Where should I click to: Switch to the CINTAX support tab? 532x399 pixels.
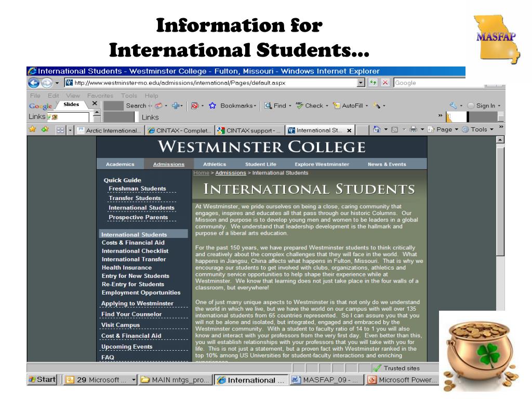[x=250, y=130]
